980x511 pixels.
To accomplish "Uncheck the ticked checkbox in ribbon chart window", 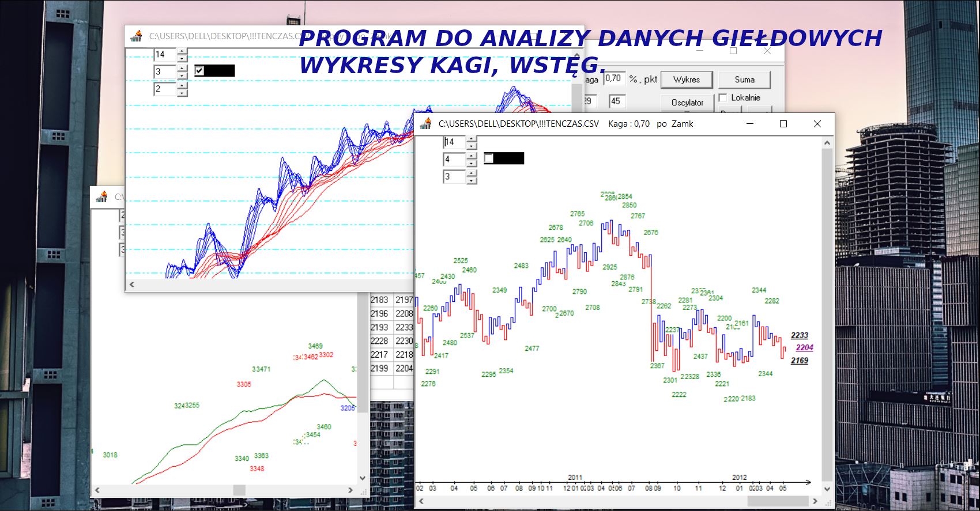I will tap(199, 71).
